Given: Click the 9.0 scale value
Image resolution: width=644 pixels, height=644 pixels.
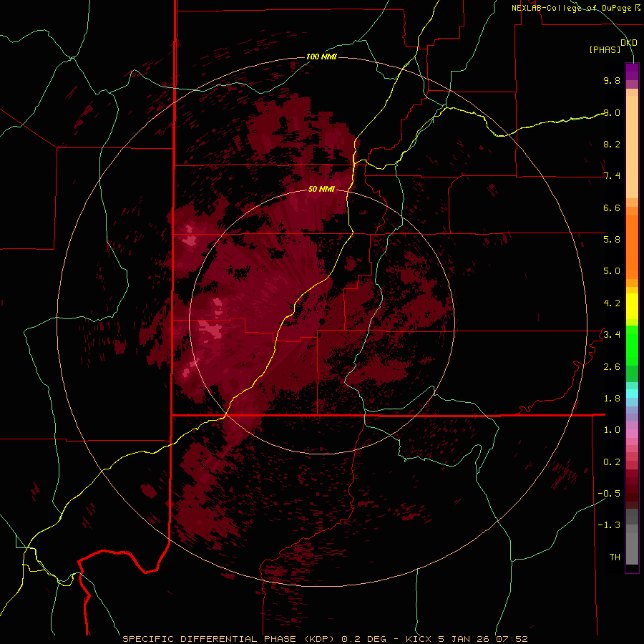Looking at the screenshot, I should (x=612, y=112).
